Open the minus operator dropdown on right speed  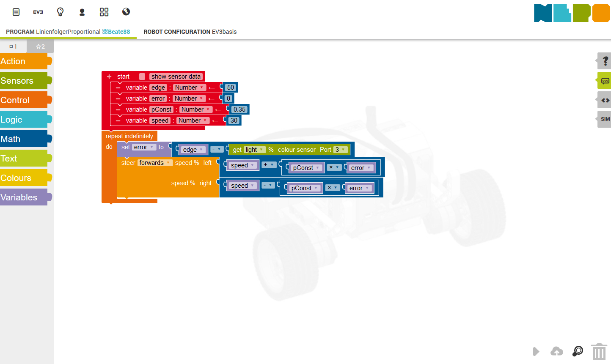[268, 185]
